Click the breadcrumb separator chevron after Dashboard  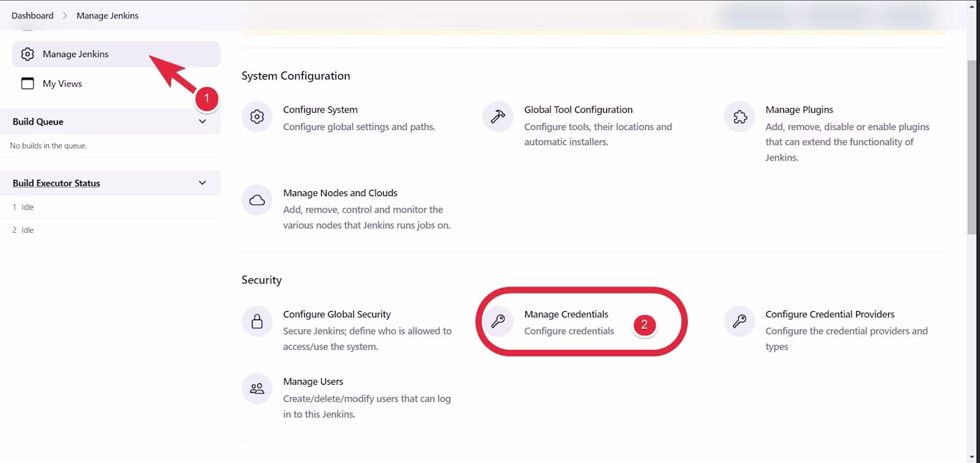click(x=65, y=16)
